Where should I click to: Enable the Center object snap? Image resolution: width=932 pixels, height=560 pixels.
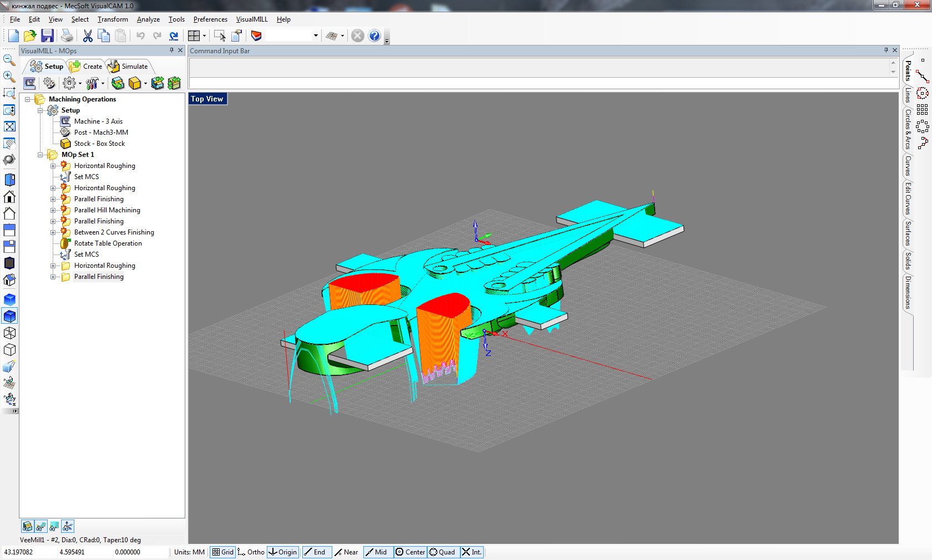410,552
